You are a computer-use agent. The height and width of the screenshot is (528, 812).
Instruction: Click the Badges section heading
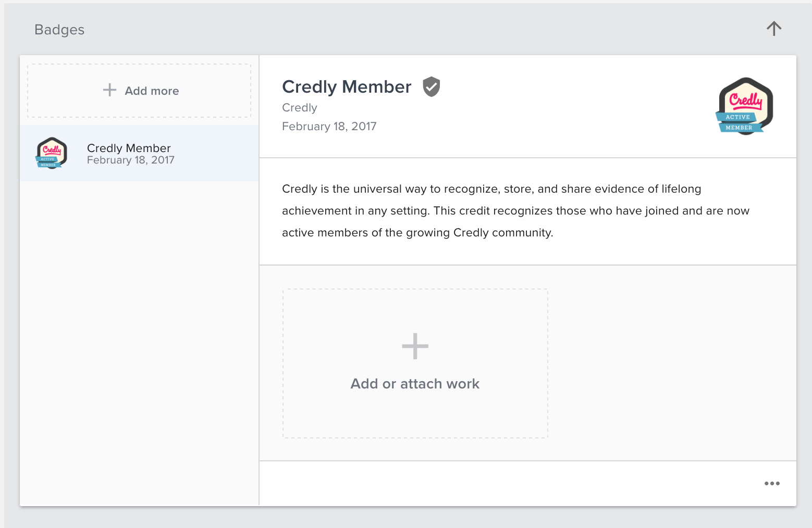(59, 30)
